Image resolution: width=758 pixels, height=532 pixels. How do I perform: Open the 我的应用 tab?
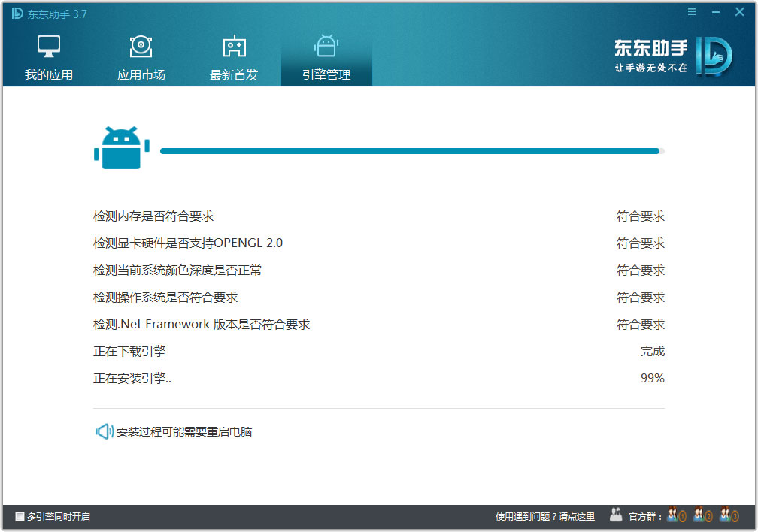[x=48, y=58]
